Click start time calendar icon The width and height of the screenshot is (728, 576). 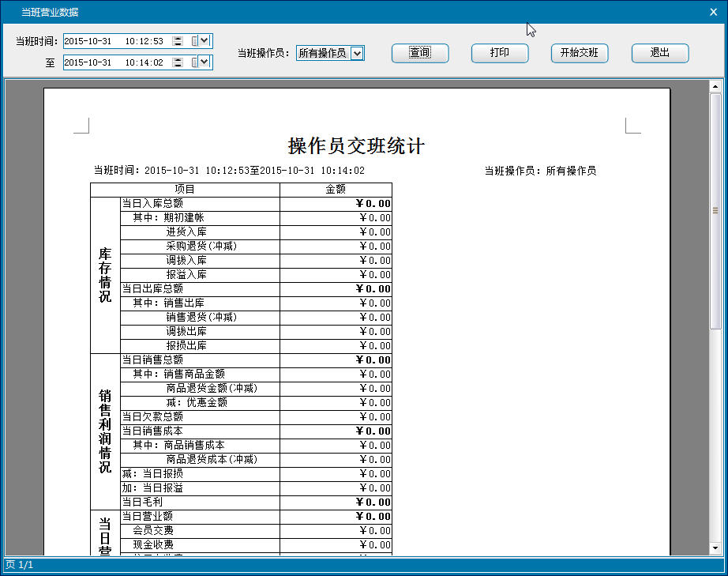point(194,41)
